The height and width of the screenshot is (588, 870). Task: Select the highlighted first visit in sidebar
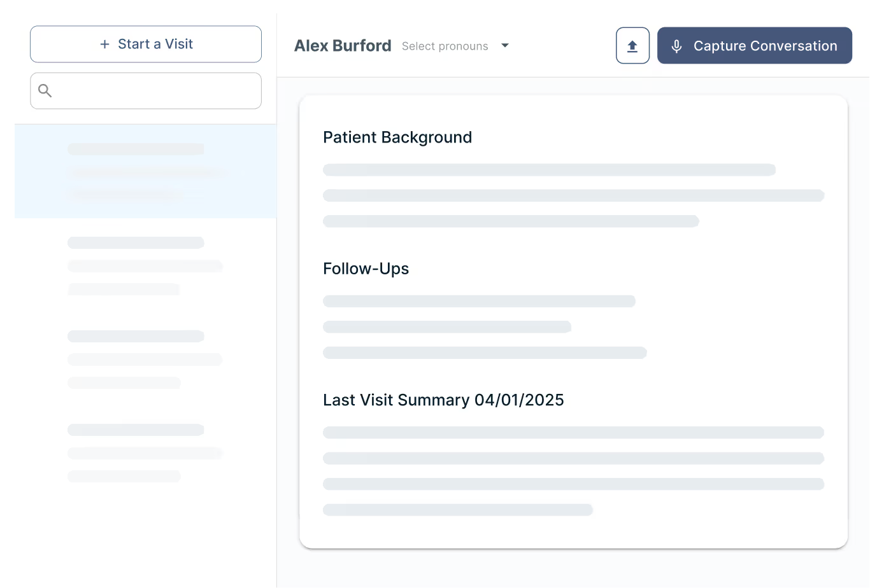[x=145, y=171]
